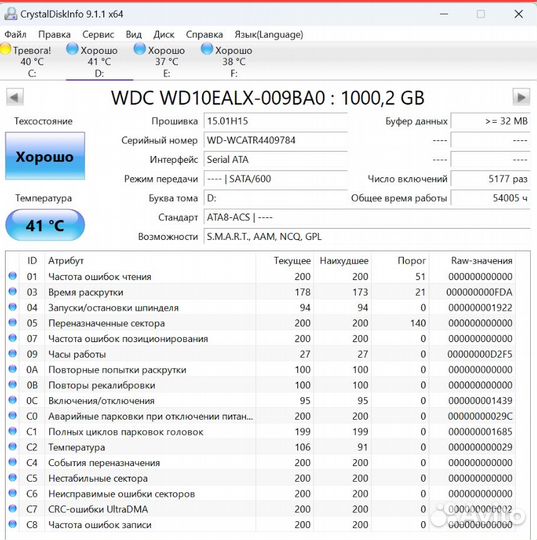The height and width of the screenshot is (540, 537).
Task: Click blue status orb for drive D:
Action: [x=72, y=49]
